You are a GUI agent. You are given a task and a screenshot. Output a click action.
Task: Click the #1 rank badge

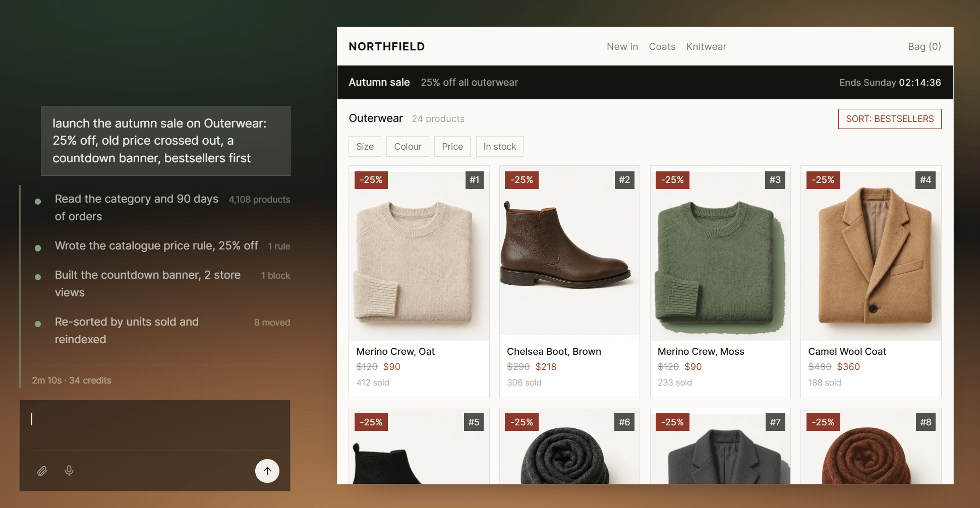474,180
